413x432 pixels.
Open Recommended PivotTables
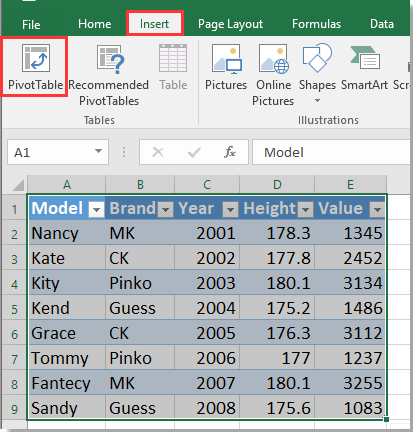(109, 75)
